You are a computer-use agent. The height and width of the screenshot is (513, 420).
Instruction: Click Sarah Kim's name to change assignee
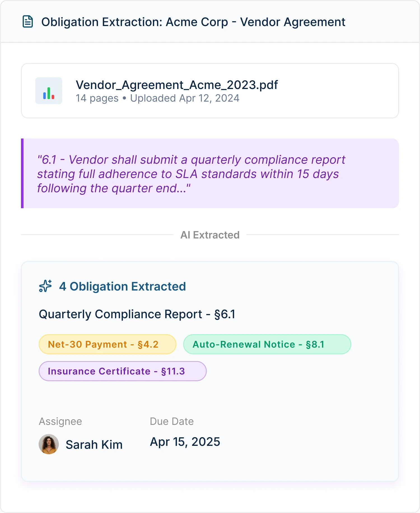click(x=94, y=444)
